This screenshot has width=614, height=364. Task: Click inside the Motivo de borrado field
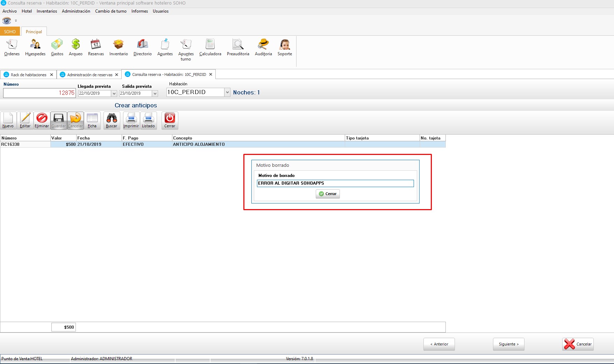(x=335, y=183)
